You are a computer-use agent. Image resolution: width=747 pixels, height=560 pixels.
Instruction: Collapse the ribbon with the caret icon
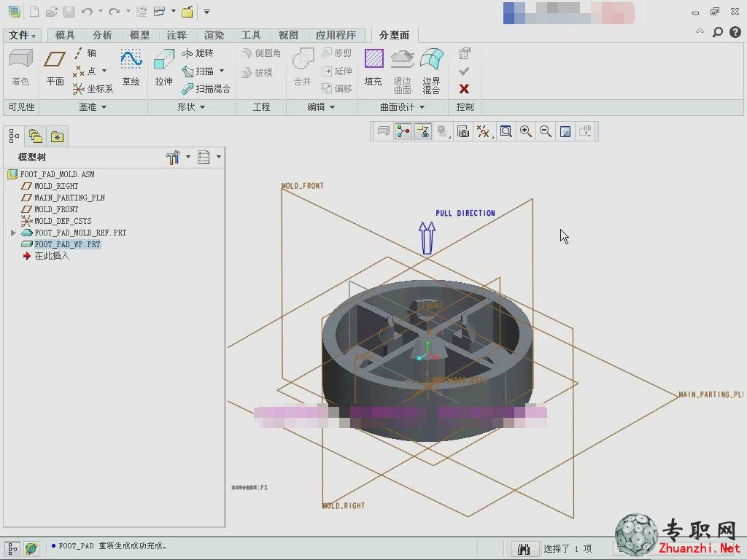(700, 31)
